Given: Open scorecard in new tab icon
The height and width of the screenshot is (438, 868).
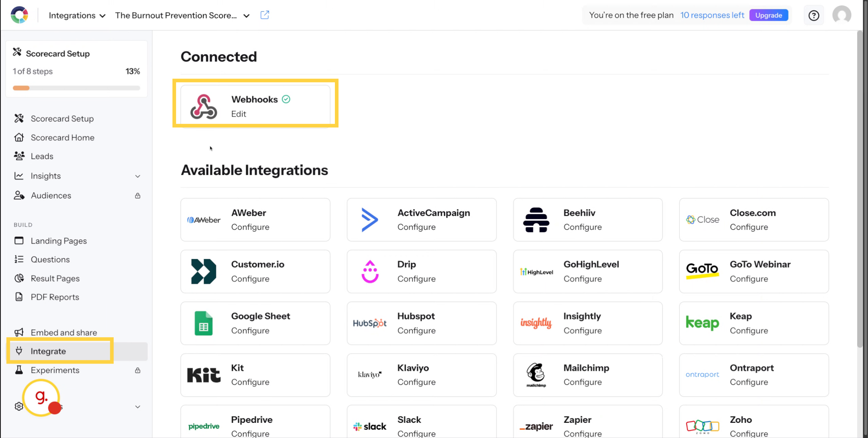Looking at the screenshot, I should click(x=265, y=15).
